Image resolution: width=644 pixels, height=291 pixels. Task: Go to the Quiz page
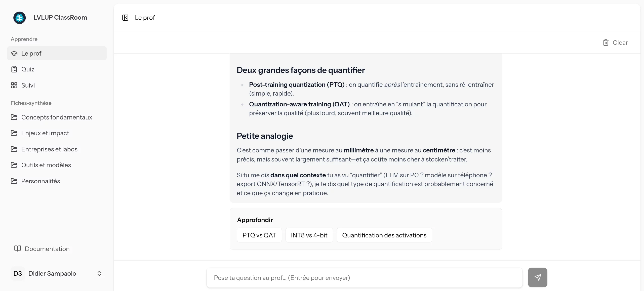tap(28, 69)
